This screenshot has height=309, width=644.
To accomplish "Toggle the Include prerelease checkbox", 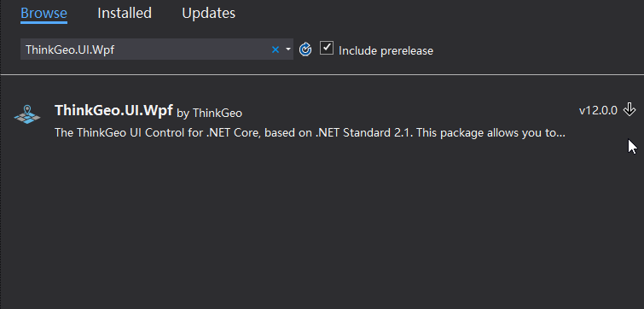I will click(327, 48).
